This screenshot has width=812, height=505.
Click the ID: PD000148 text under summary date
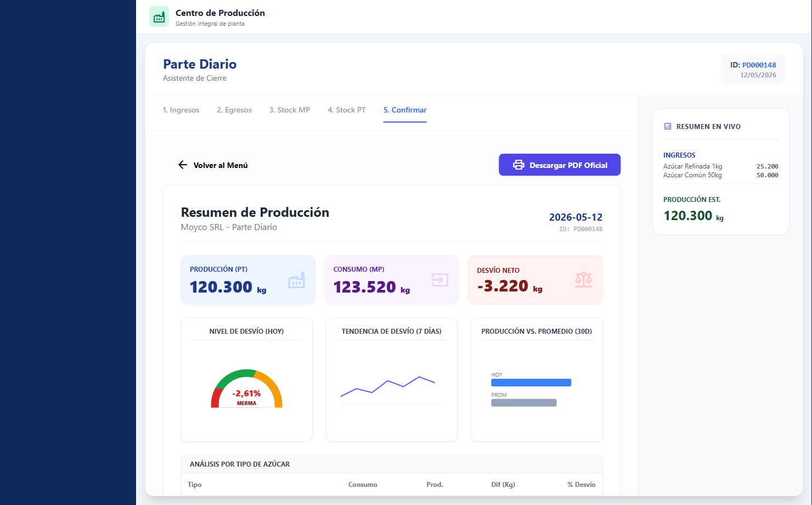(x=581, y=229)
